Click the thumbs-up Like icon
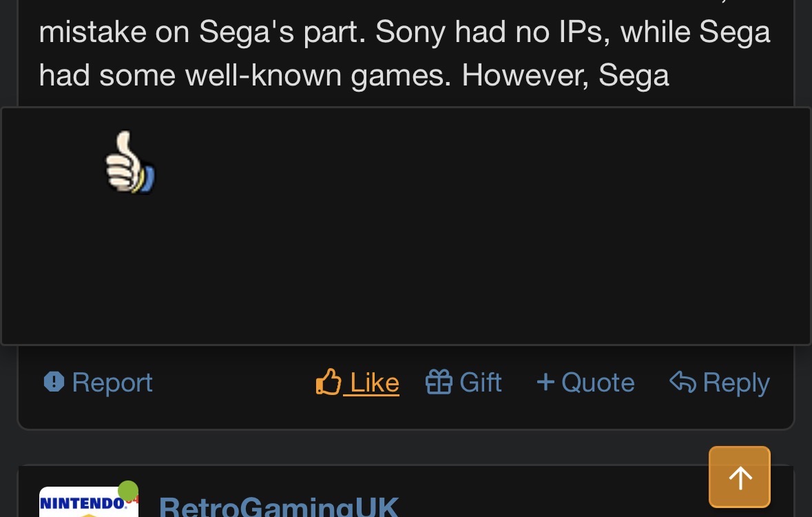Viewport: 812px width, 517px height. (329, 382)
